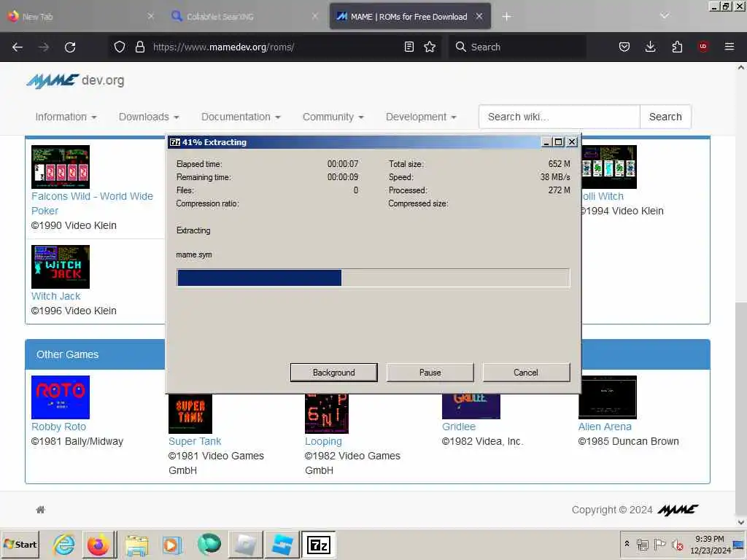
Task: Pause the 7-Zip extraction
Action: click(430, 373)
